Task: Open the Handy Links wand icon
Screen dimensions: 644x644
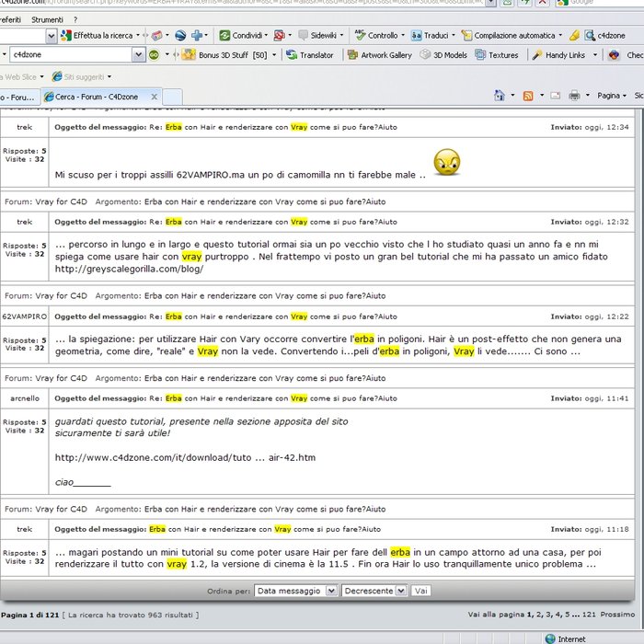Action: coord(536,54)
